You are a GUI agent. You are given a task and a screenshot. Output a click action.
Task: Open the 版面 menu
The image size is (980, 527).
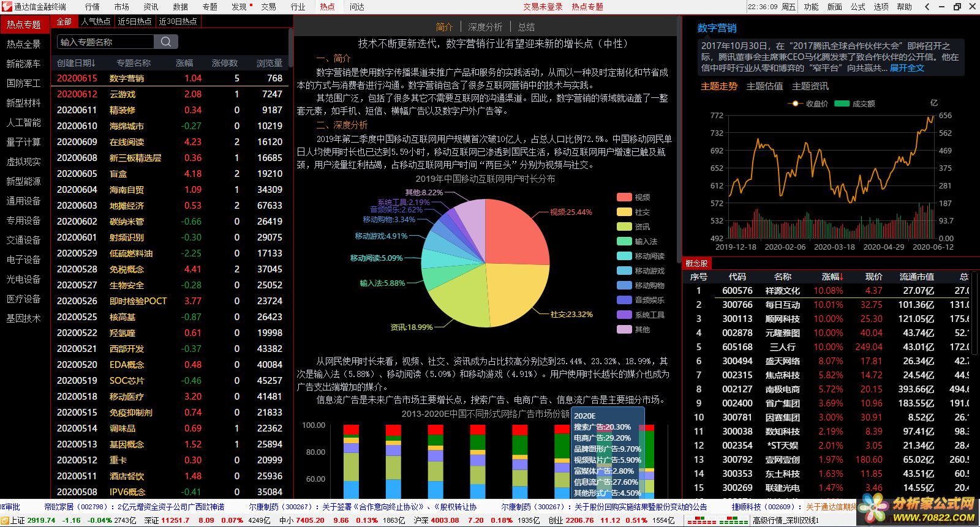pos(834,7)
